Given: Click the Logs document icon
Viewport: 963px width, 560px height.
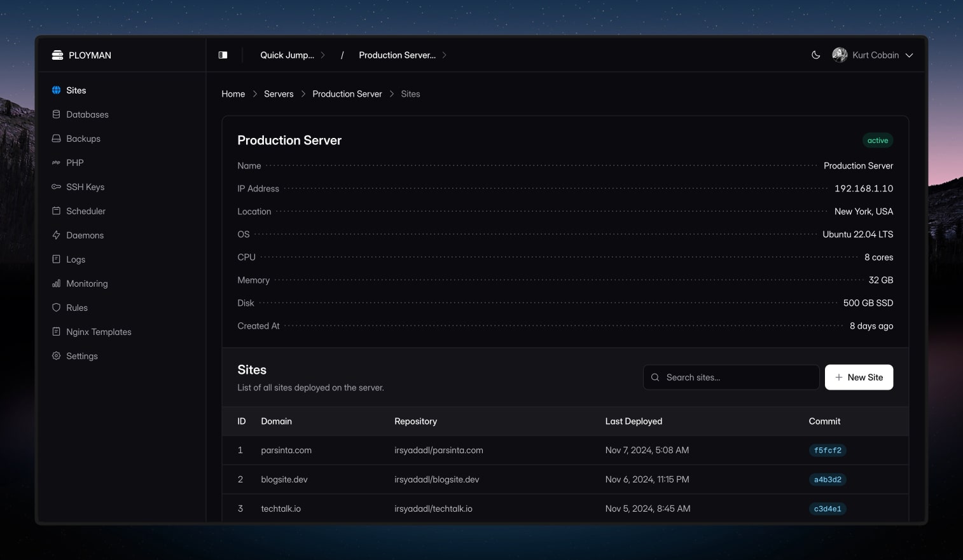Looking at the screenshot, I should (56, 259).
